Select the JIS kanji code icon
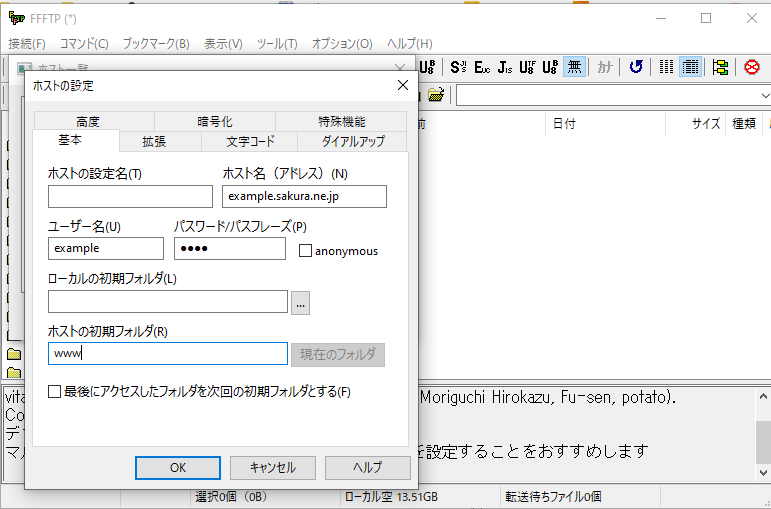771x509 pixels. click(x=504, y=67)
